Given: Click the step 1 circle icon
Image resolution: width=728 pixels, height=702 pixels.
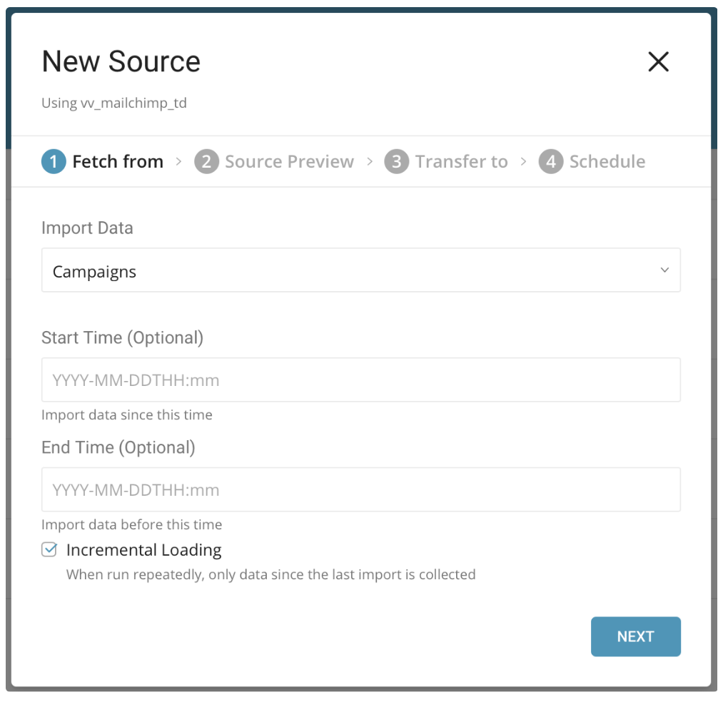Looking at the screenshot, I should (x=54, y=162).
